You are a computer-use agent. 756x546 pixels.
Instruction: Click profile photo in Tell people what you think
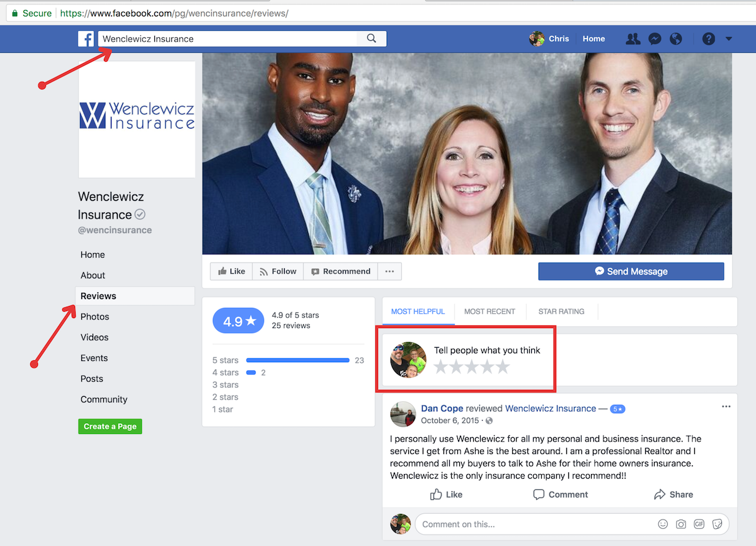408,360
